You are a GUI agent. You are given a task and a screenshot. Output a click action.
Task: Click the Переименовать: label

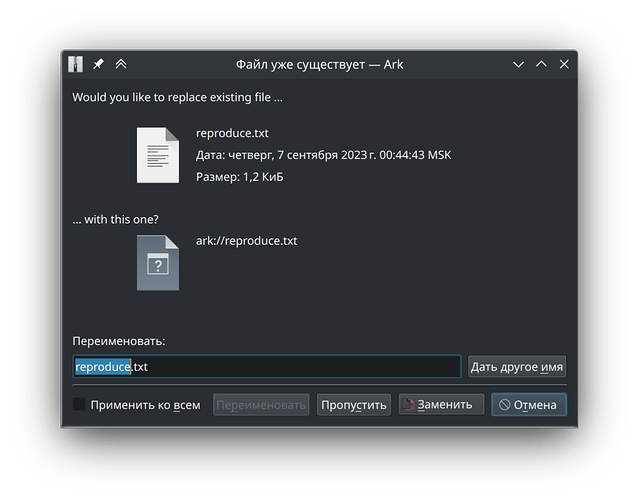click(119, 341)
